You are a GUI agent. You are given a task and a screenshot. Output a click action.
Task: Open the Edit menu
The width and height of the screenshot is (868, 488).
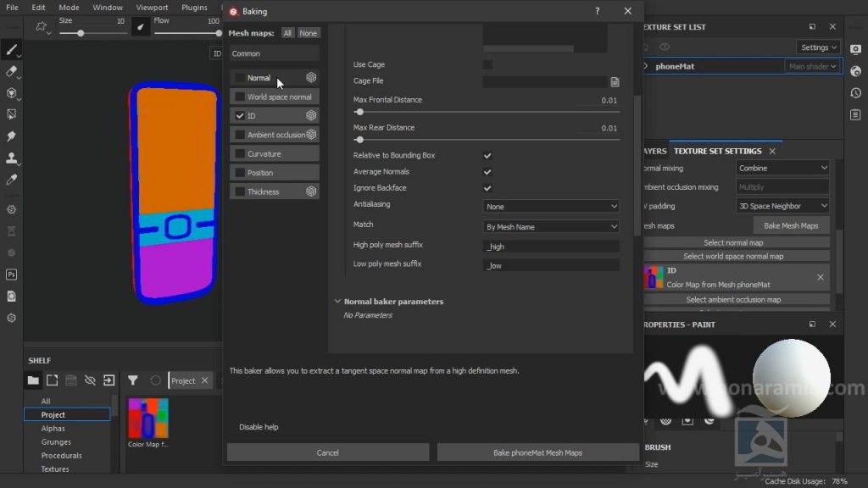[x=39, y=8]
